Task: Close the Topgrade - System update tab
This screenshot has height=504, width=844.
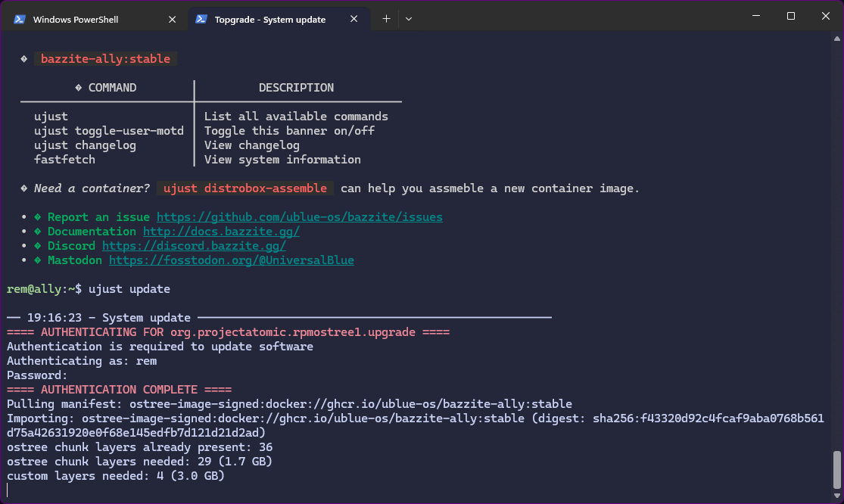Action: click(353, 19)
